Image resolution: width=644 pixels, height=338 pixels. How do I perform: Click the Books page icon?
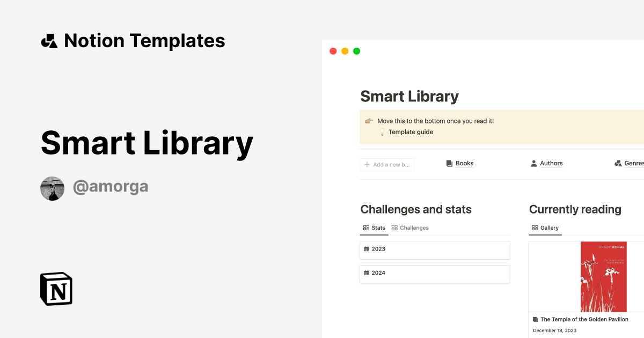pyautogui.click(x=449, y=164)
